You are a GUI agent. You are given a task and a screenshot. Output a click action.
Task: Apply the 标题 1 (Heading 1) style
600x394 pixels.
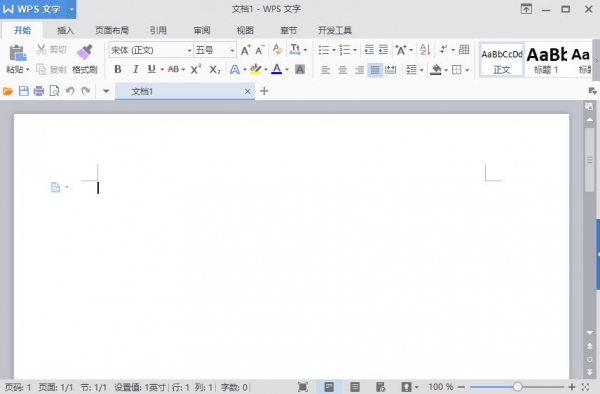coord(546,60)
